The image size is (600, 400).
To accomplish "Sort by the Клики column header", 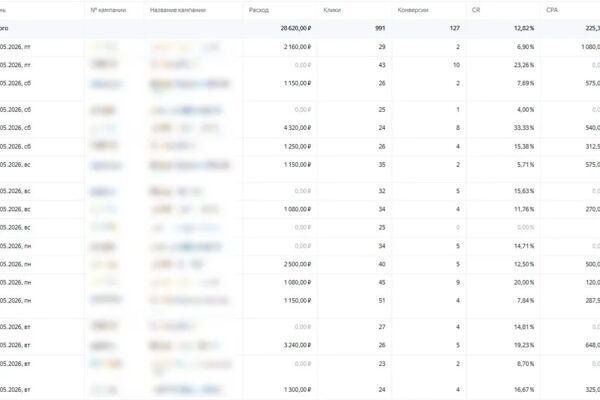I will point(332,10).
